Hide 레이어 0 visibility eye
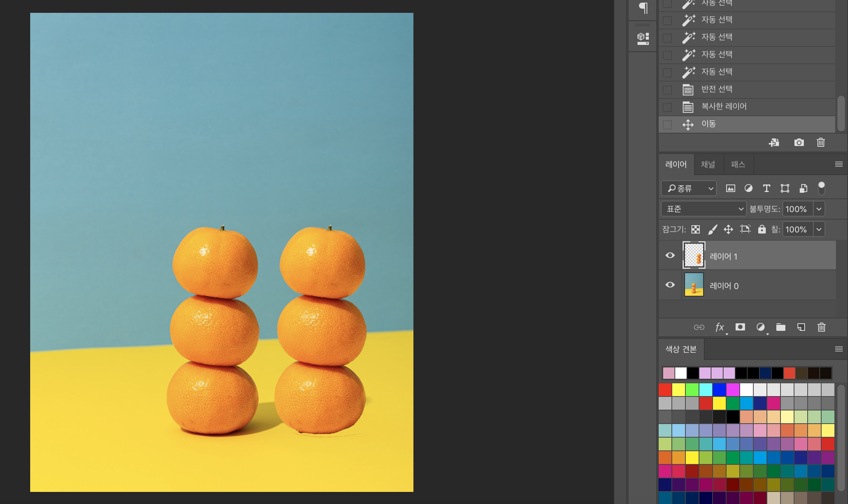The width and height of the screenshot is (848, 504). (670, 285)
